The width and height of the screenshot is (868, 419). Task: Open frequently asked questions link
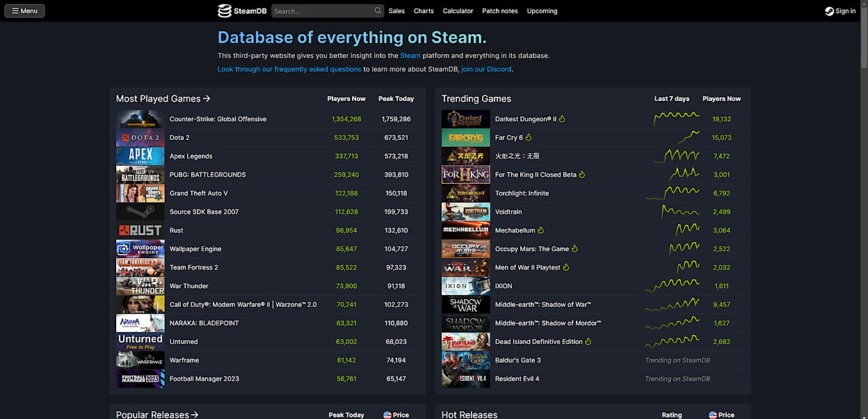click(289, 70)
